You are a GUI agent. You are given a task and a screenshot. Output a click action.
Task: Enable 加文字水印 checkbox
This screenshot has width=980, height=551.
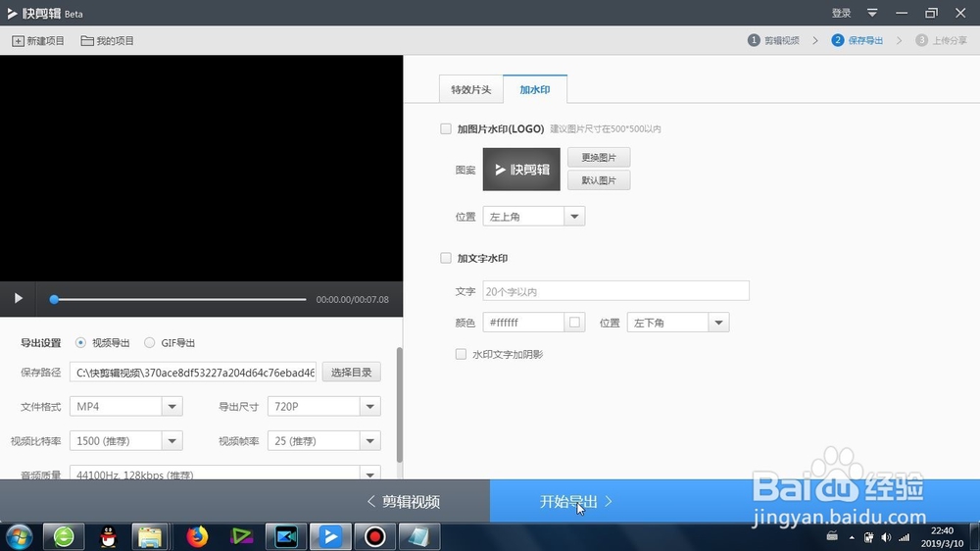(446, 258)
